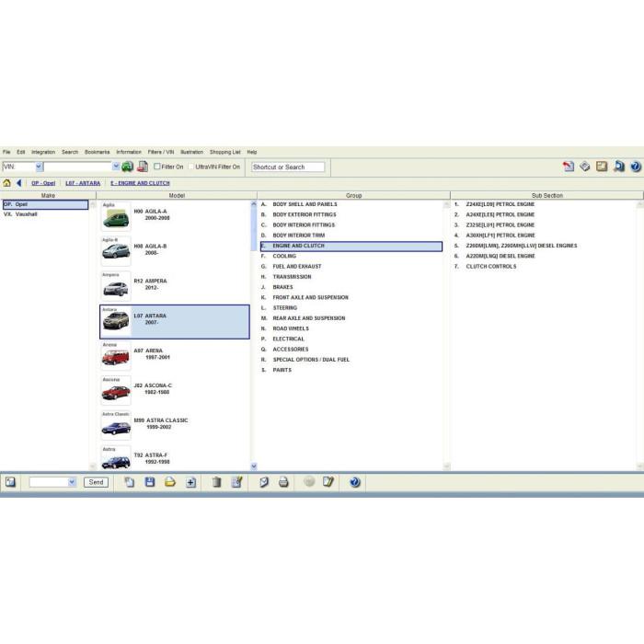
Task: Open help from bottom toolbar question icon
Action: [355, 482]
